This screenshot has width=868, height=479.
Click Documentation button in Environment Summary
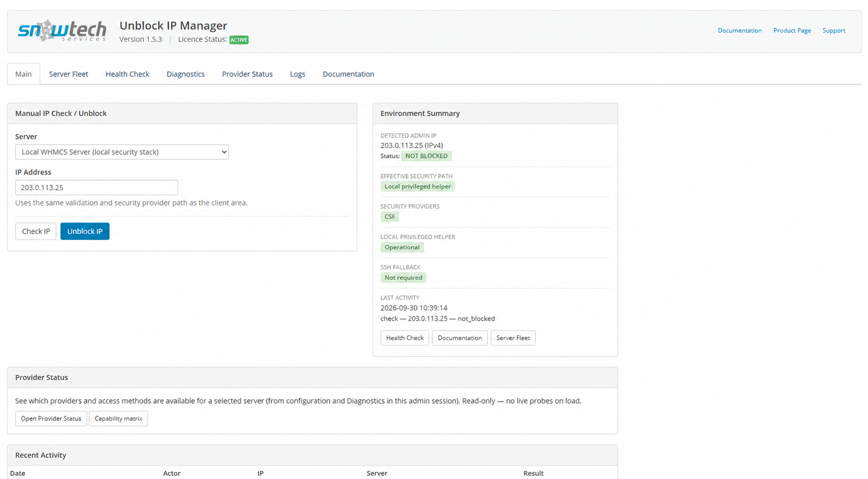[460, 338]
